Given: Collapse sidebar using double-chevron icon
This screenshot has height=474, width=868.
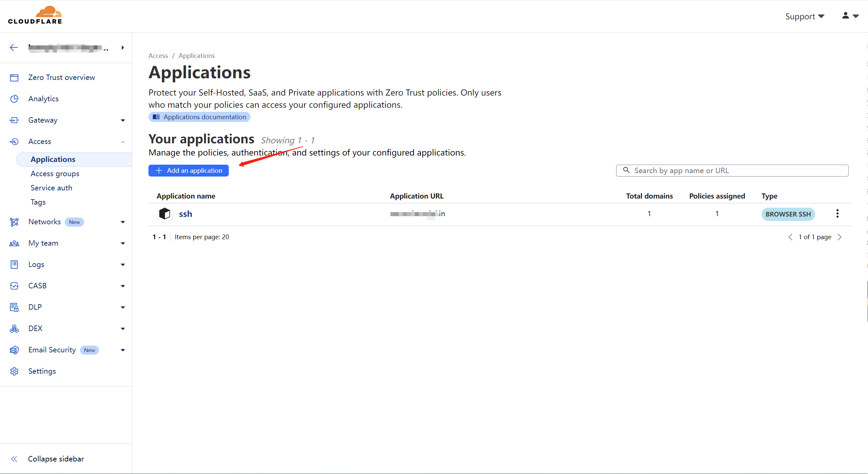Looking at the screenshot, I should coord(14,459).
